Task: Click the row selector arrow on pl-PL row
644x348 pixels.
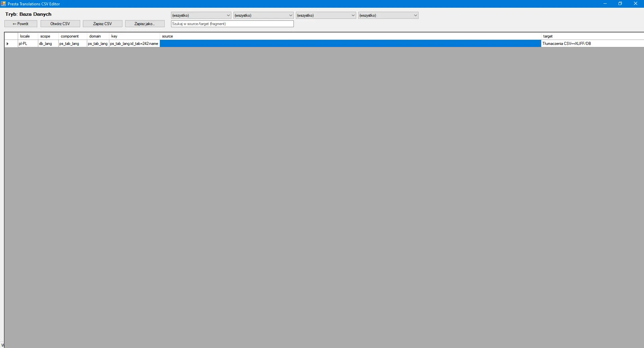Action: (7, 44)
